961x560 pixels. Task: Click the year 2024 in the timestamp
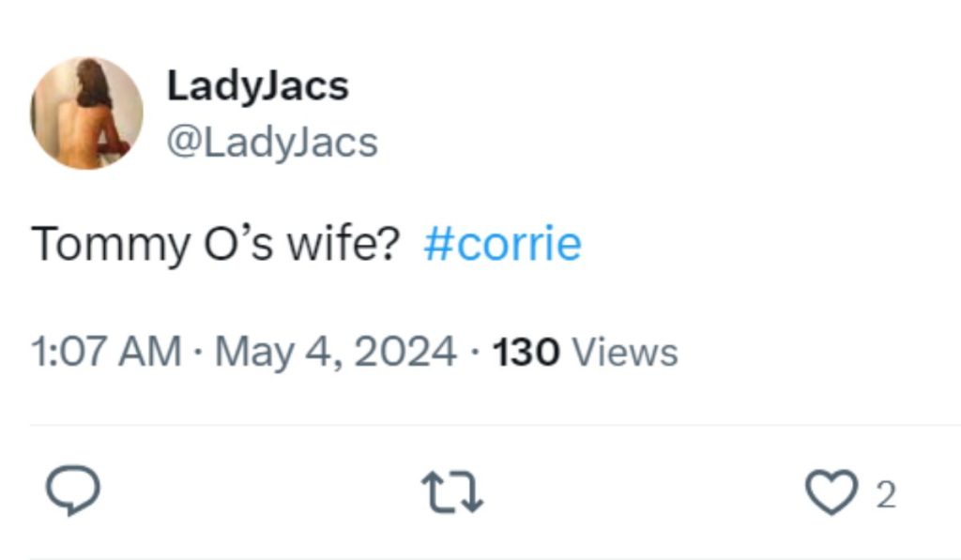pos(407,352)
